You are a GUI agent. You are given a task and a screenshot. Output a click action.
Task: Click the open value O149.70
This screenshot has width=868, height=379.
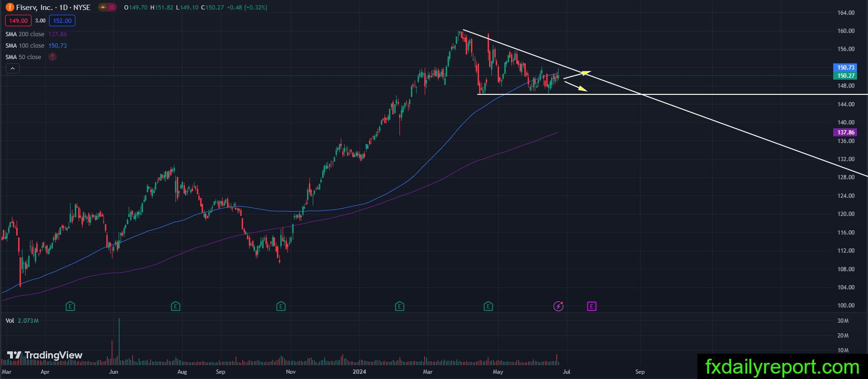(135, 8)
